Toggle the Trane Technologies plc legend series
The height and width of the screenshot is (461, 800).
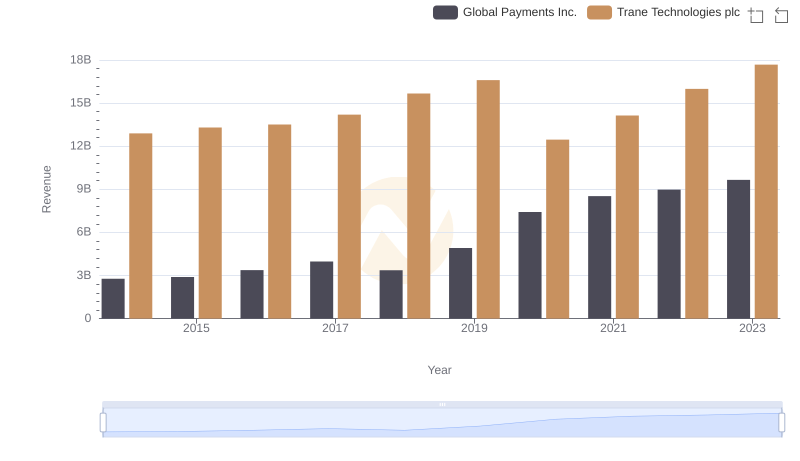[x=663, y=12]
